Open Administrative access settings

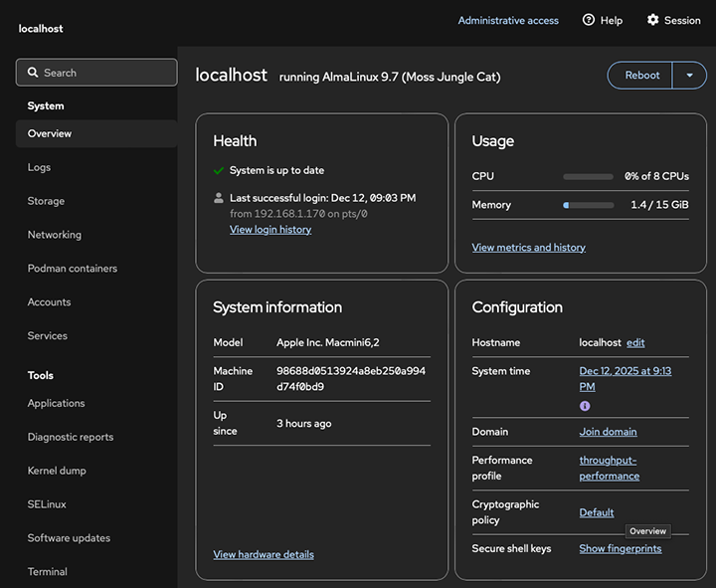pos(508,20)
